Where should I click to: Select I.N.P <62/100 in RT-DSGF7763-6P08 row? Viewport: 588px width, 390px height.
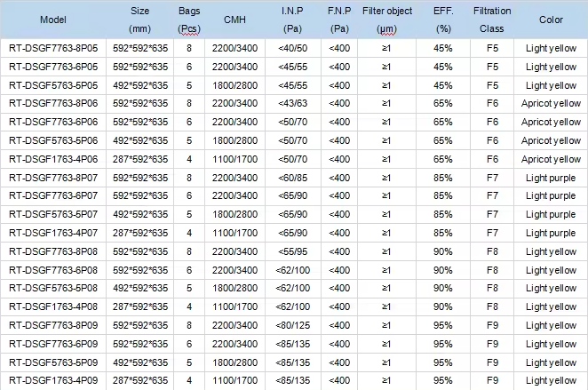click(292, 270)
